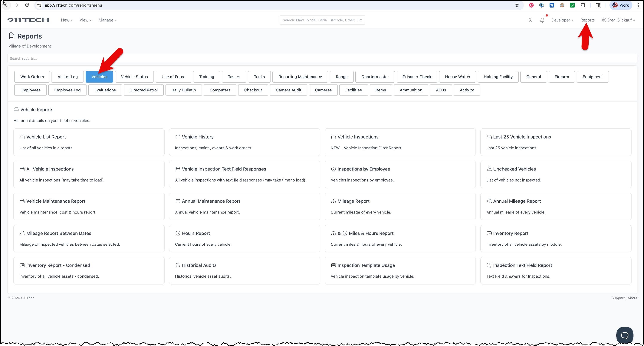
Task: Open the Chrome three-dot menu
Action: 638,5
